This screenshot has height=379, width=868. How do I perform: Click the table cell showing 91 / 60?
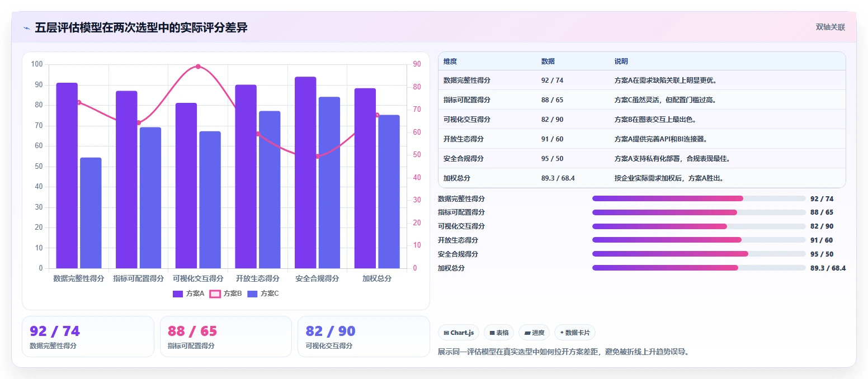point(552,139)
